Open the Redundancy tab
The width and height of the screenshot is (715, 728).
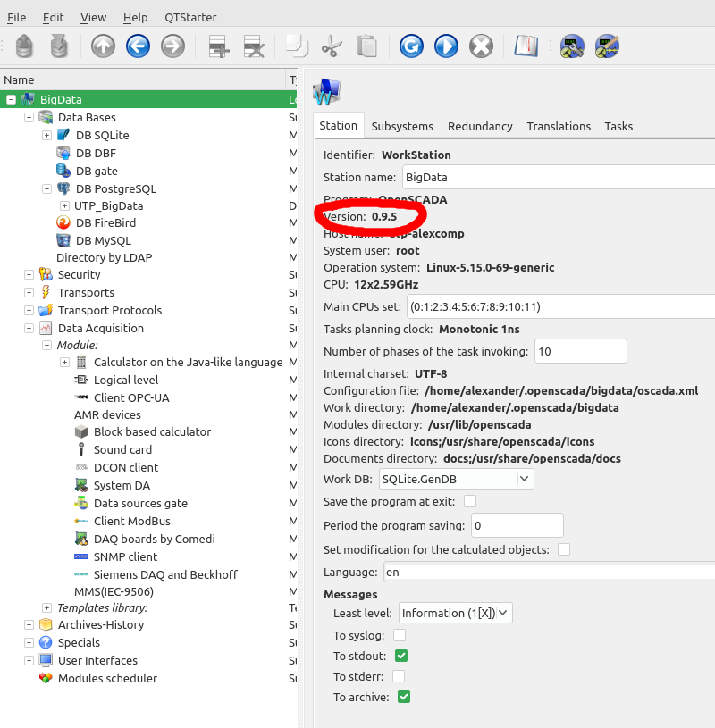480,127
